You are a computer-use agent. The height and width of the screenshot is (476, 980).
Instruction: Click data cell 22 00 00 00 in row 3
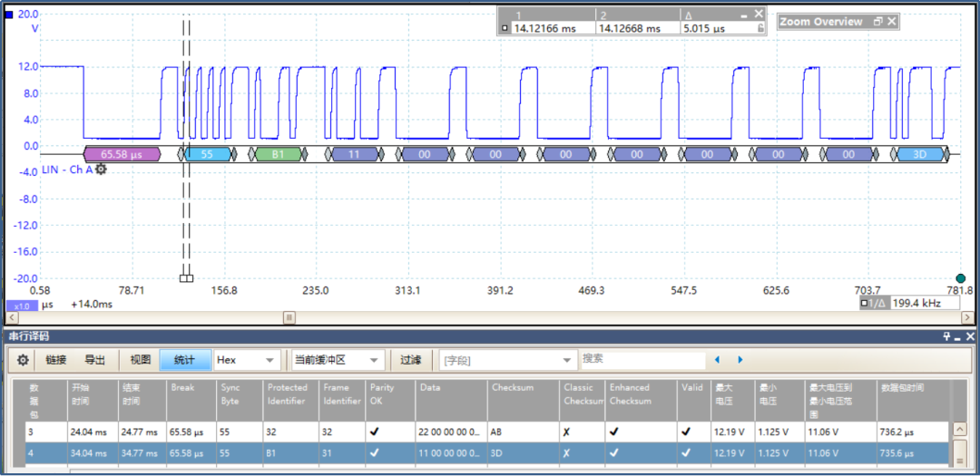click(x=451, y=431)
